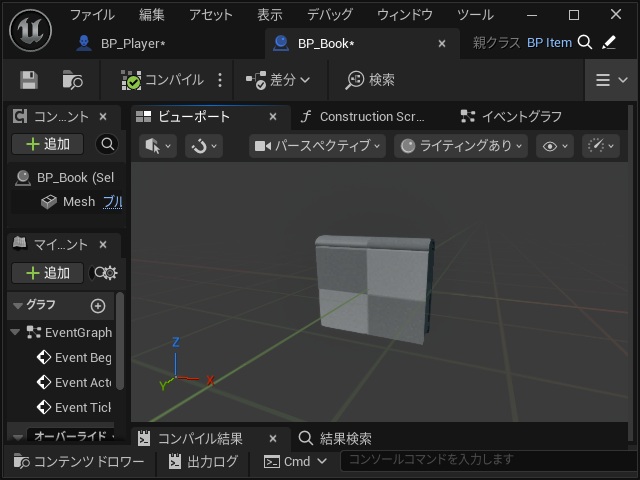Close the ビューポート tab

[273, 117]
